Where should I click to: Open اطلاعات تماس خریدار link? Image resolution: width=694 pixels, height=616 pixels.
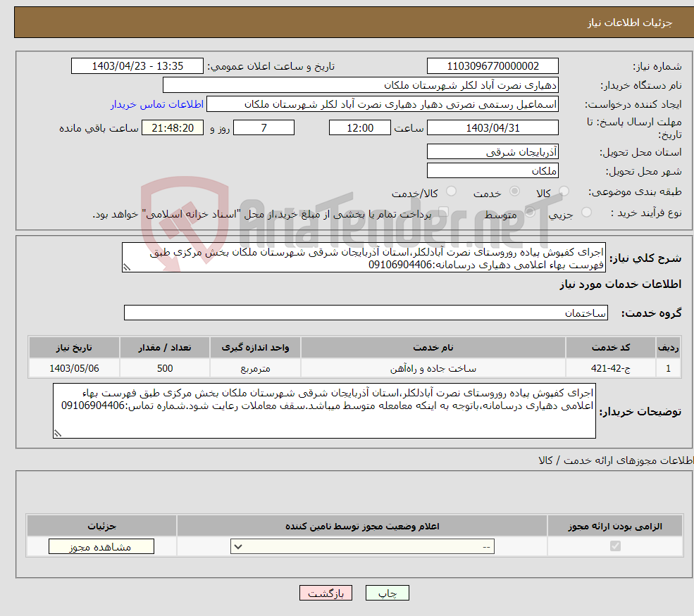(x=157, y=104)
